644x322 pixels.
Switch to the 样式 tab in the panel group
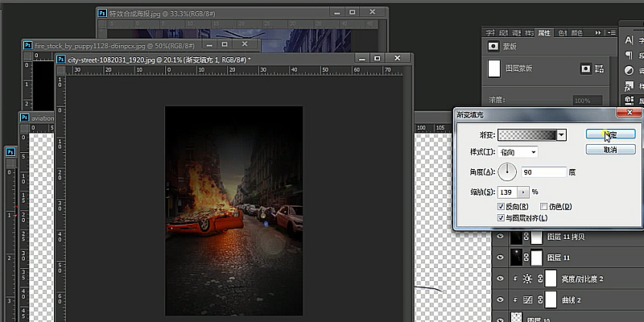point(530,33)
